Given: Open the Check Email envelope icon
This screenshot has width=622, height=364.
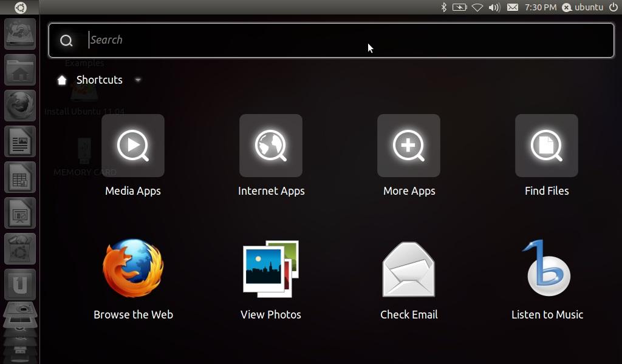Looking at the screenshot, I should coord(409,269).
